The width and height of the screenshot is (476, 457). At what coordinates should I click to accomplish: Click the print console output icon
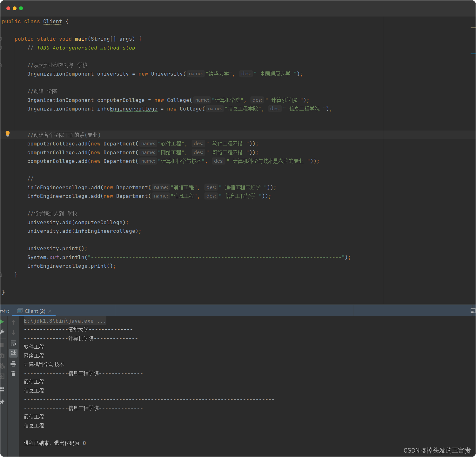pyautogui.click(x=13, y=364)
